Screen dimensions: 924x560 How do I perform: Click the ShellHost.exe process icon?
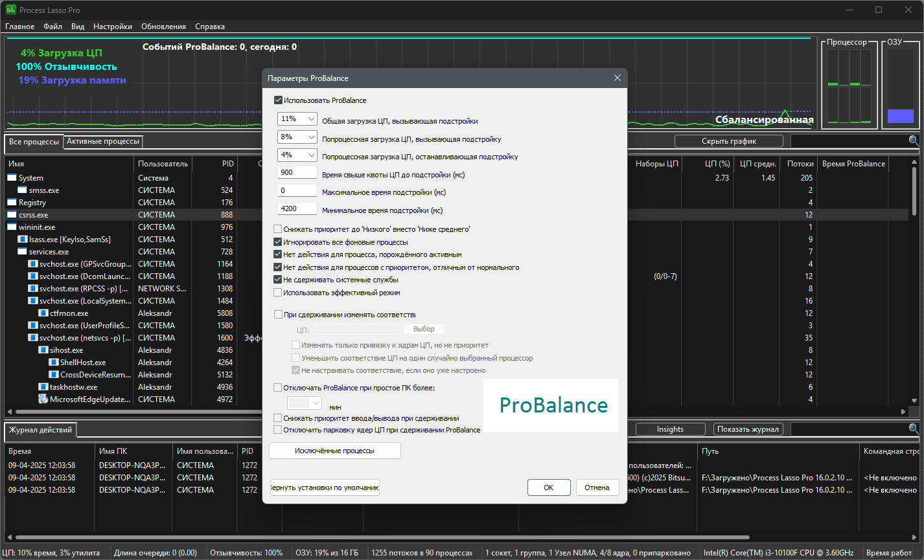point(54,363)
